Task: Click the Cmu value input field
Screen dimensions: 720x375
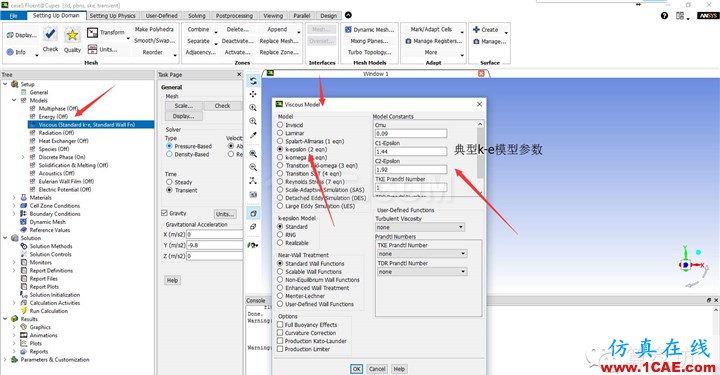Action: coord(411,134)
